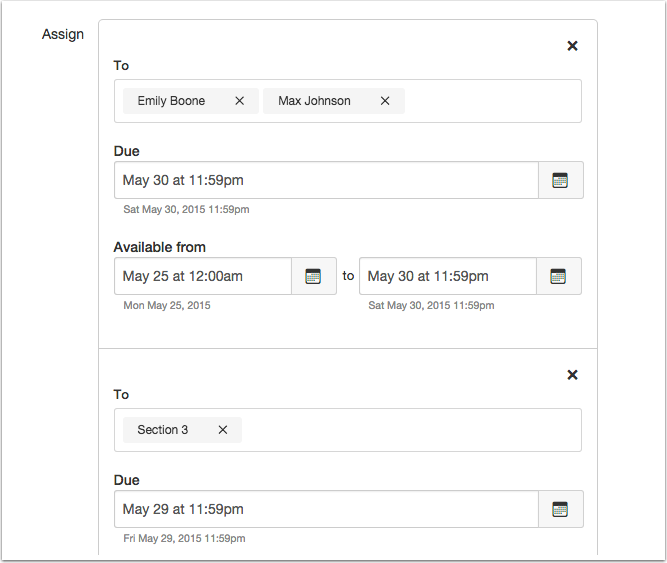
Task: Select the Section 3 assignee tag
Action: point(163,430)
